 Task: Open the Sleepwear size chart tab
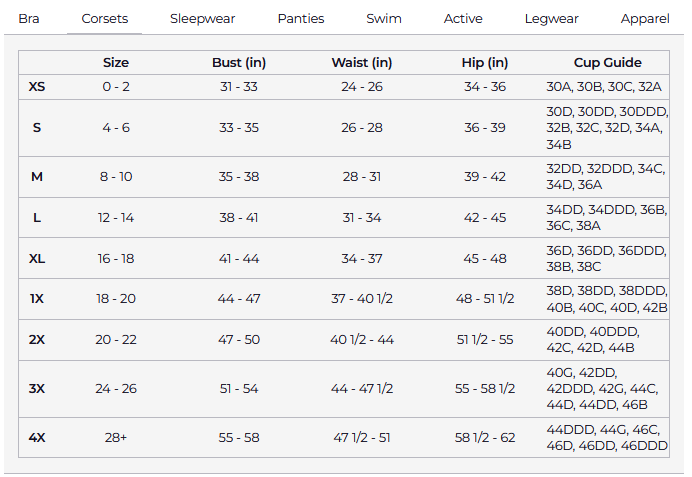(x=202, y=19)
